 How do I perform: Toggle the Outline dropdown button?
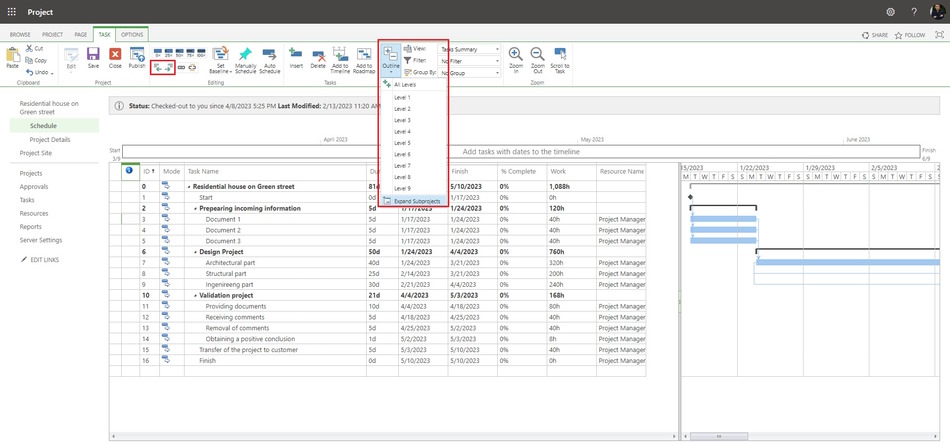pos(391,59)
